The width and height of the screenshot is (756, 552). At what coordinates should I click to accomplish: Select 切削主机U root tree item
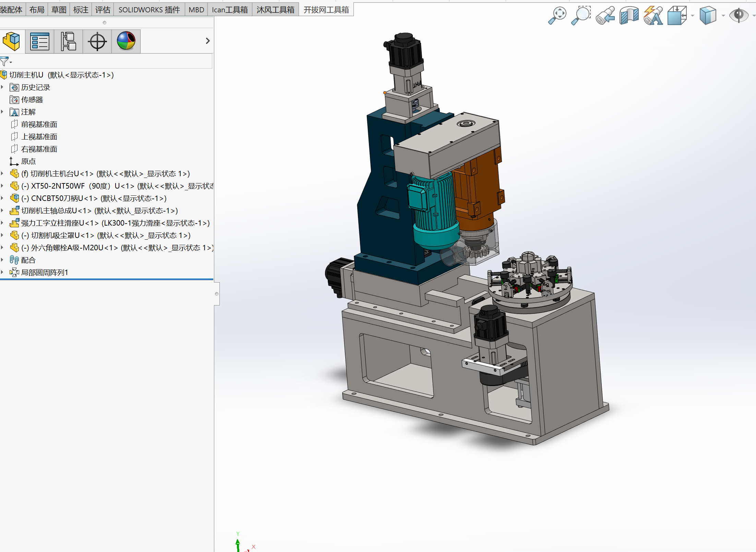[61, 75]
